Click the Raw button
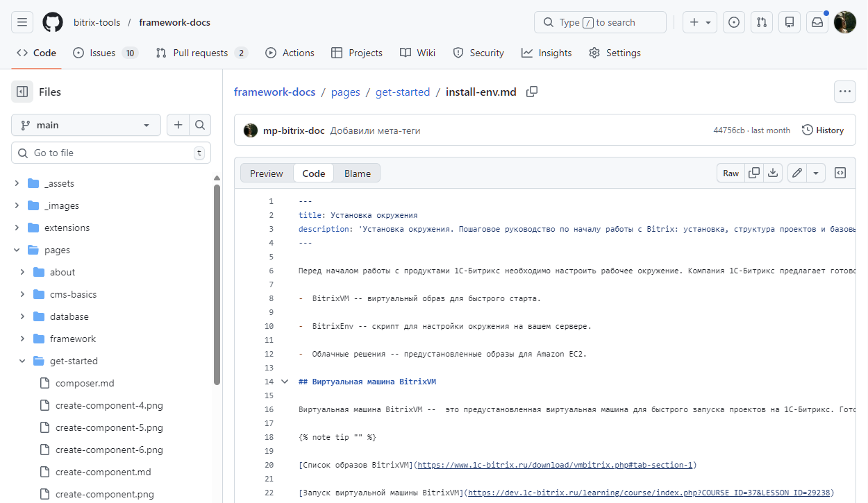Viewport: 868px width, 503px height. (731, 173)
